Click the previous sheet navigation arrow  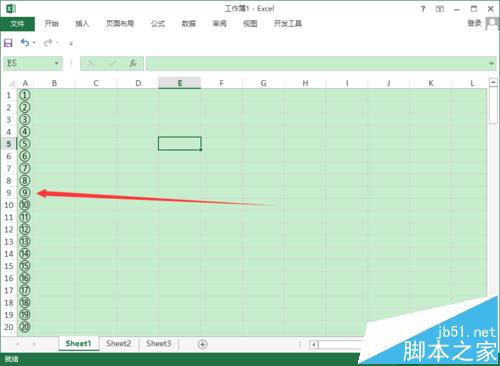click(x=18, y=344)
